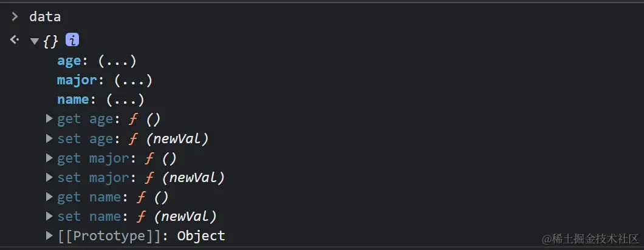Click the age property key label

point(69,61)
